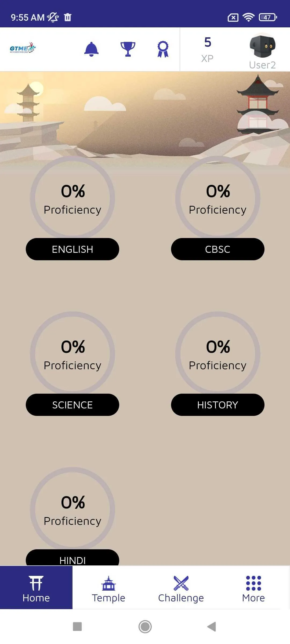Image resolution: width=290 pixels, height=644 pixels.
Task: Choose the SCIENCE subject button
Action: [x=73, y=405]
